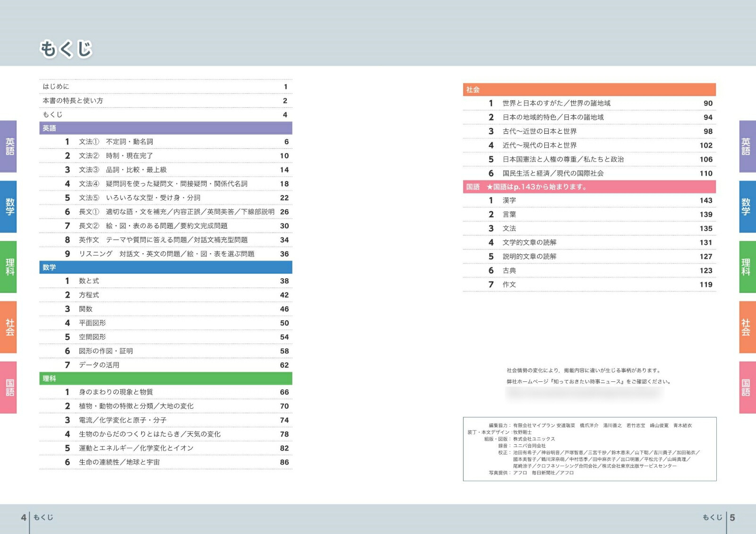Open 国語 entry 漢字 page 143

click(x=589, y=200)
